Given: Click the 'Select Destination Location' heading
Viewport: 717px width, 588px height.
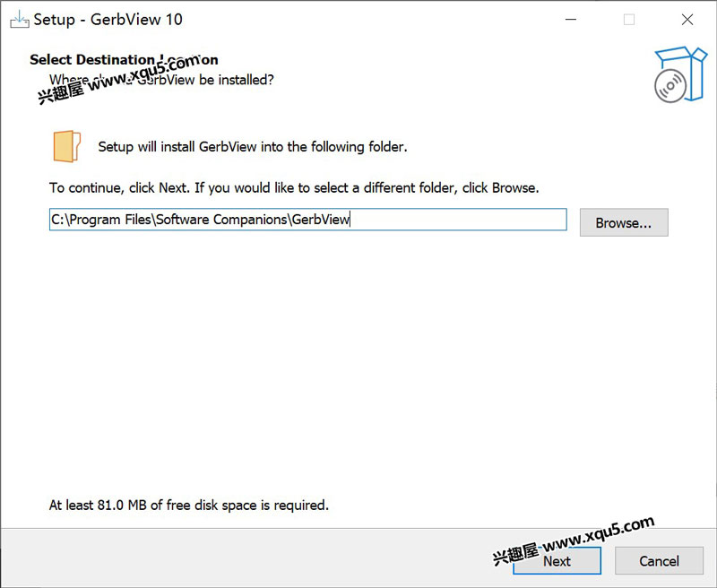Looking at the screenshot, I should 124,59.
